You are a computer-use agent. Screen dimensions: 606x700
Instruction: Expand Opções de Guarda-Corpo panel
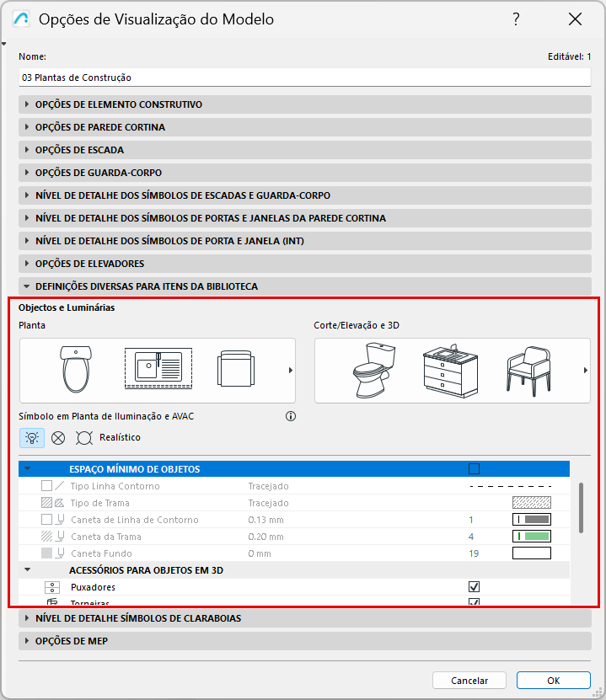click(305, 173)
